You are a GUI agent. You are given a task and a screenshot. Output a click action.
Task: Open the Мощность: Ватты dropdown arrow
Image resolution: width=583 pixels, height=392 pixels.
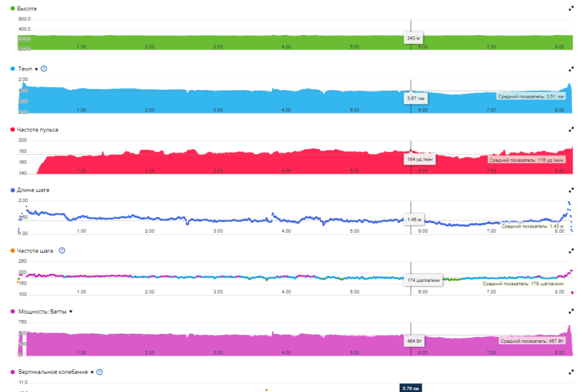[71, 312]
